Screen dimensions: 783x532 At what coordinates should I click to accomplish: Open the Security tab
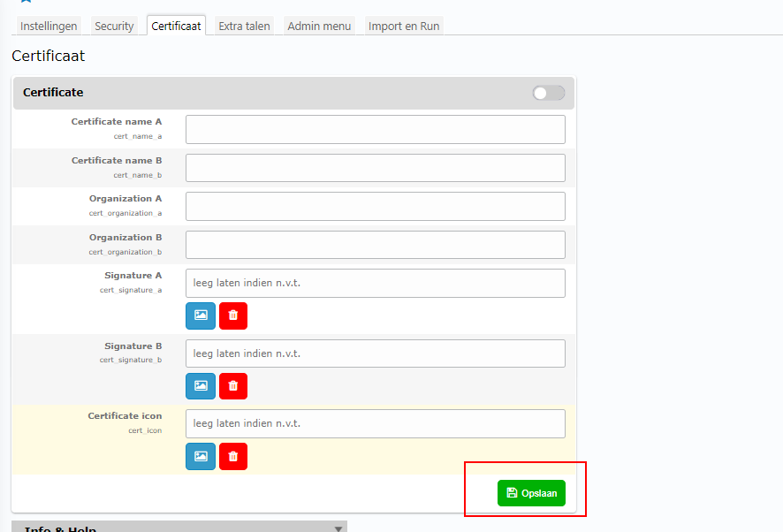click(114, 27)
